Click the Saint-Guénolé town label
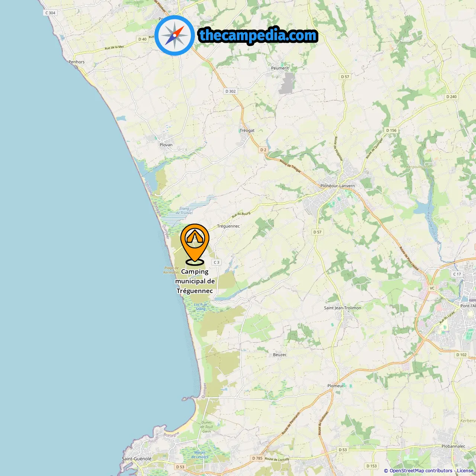This screenshot has height=476, width=476. pyautogui.click(x=136, y=459)
